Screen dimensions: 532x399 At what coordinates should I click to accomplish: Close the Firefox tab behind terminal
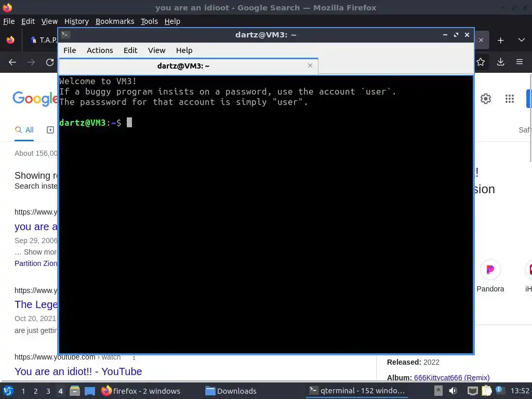point(481,40)
